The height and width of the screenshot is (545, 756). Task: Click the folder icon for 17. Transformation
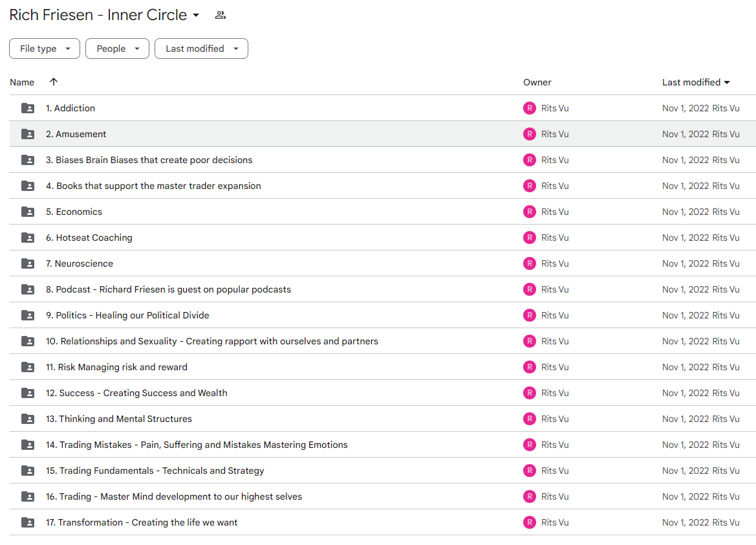tap(28, 523)
